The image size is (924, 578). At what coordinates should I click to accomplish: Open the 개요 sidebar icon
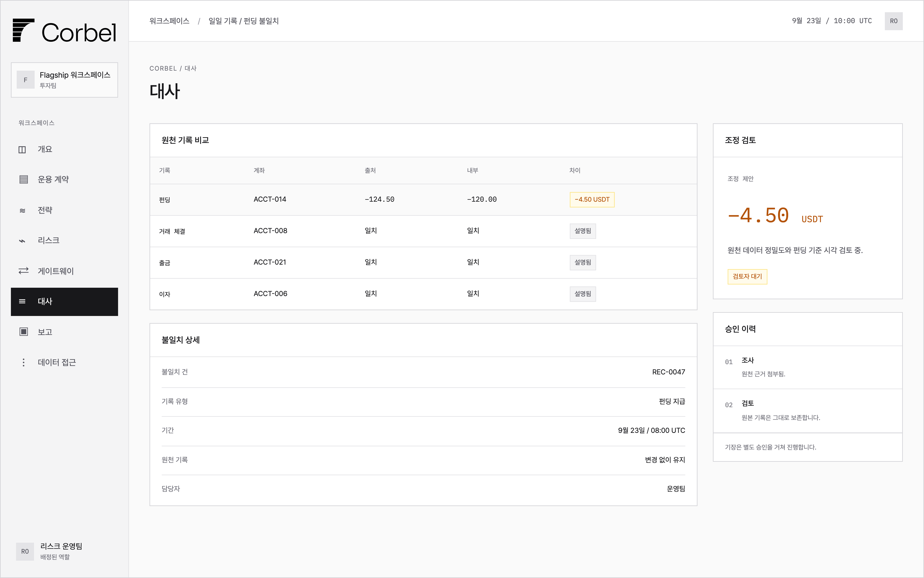click(22, 149)
